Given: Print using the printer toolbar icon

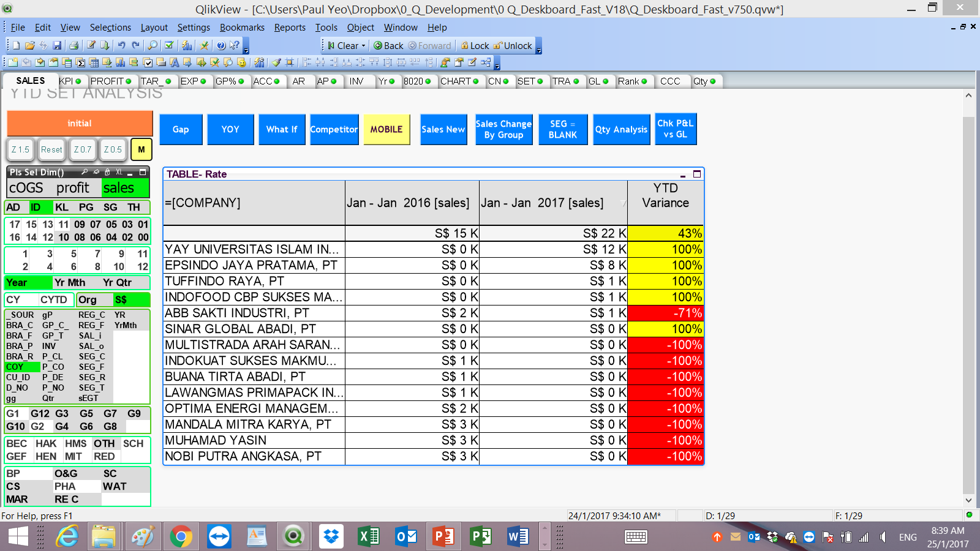Looking at the screenshot, I should (74, 45).
